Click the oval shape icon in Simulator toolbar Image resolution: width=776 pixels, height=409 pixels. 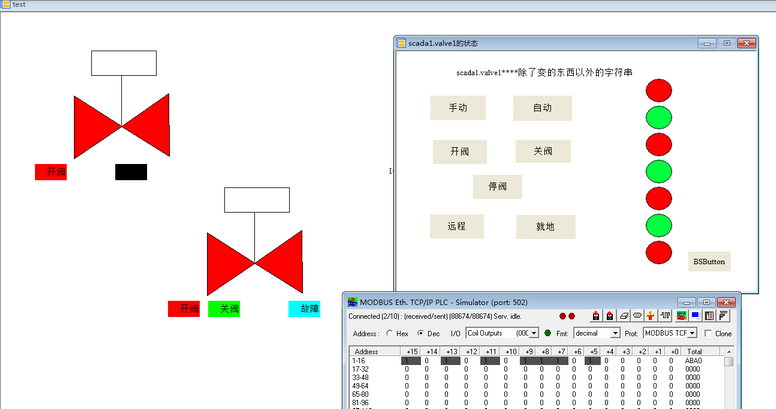pyautogui.click(x=637, y=315)
